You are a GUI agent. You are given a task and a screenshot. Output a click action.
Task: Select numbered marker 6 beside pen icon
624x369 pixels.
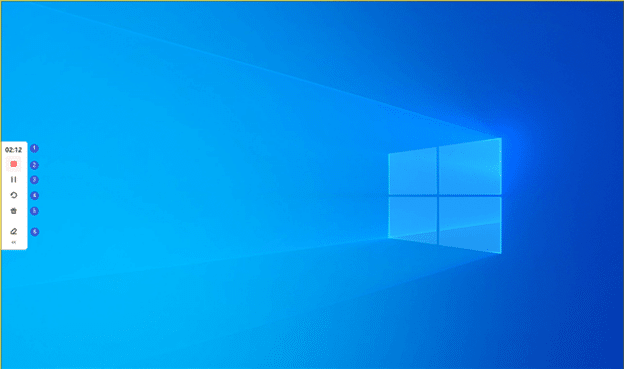click(35, 232)
